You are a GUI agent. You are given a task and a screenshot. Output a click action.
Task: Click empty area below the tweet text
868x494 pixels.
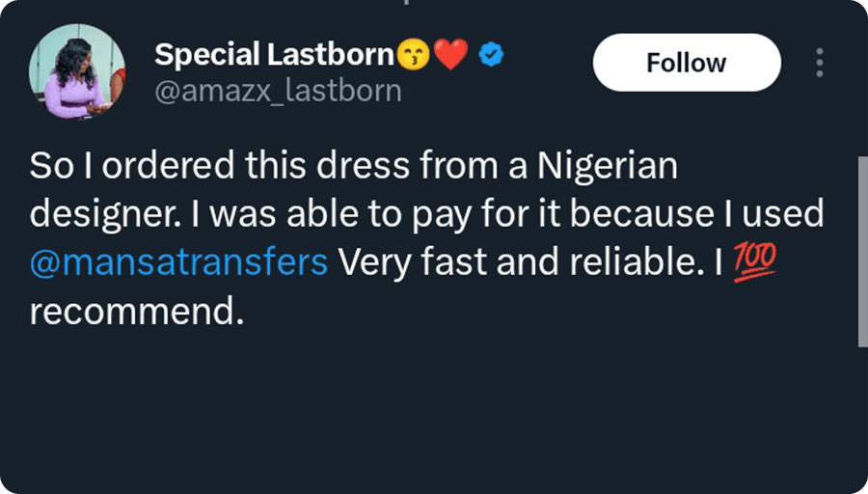click(x=424, y=415)
